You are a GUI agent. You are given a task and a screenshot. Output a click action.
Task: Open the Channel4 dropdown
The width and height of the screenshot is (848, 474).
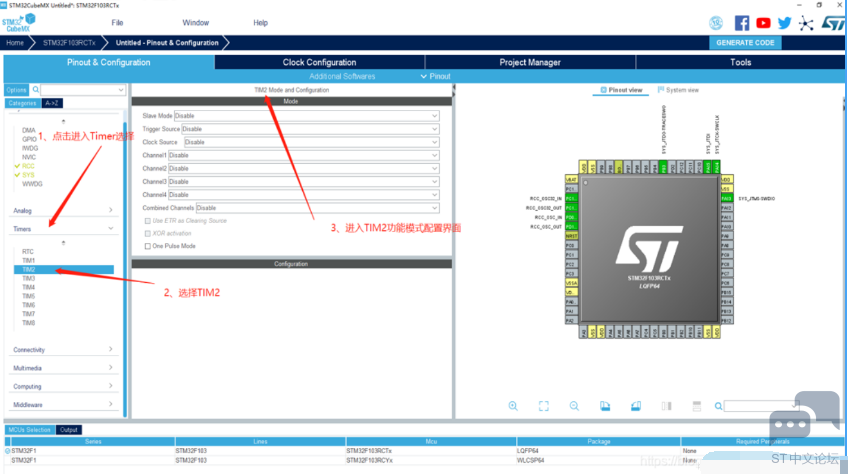coord(303,195)
